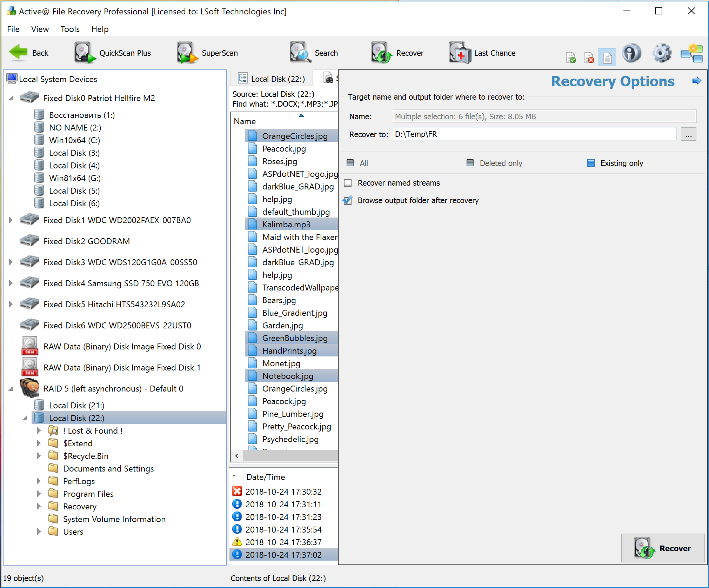Click the read-only Name field

click(544, 116)
